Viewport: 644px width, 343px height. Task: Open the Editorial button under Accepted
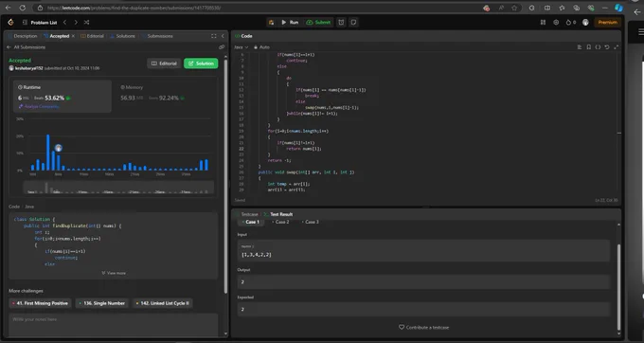click(164, 63)
